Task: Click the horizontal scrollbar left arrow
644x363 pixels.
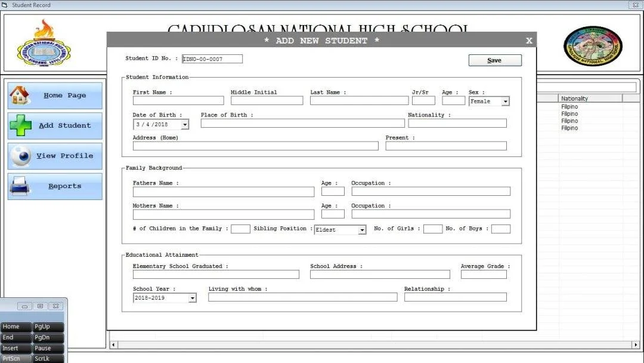Action: [x=113, y=345]
